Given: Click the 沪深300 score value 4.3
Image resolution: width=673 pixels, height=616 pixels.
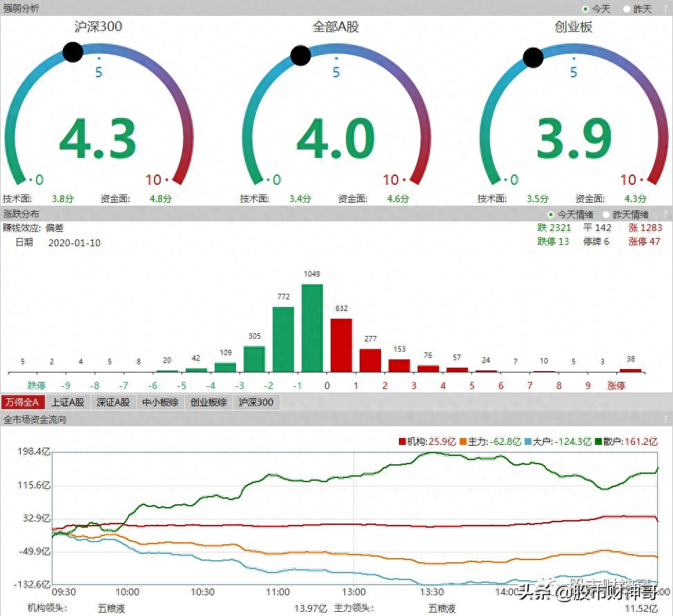Looking at the screenshot, I should pos(98,139).
